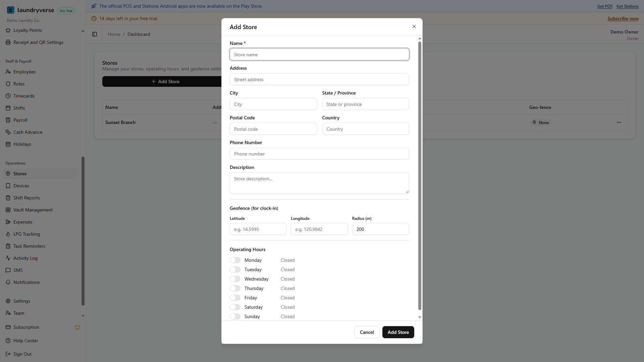
Task: Click the Get Stations link
Action: pos(627,6)
